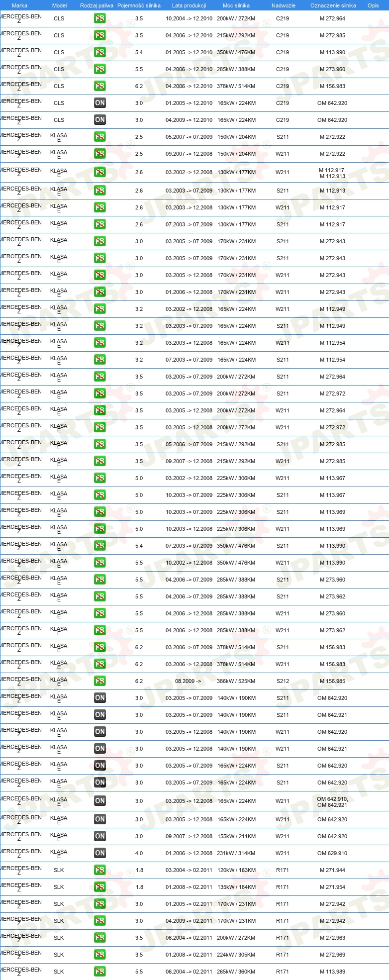Click 'R171' in the M 113.989 row
389x980 pixels.
point(283,972)
